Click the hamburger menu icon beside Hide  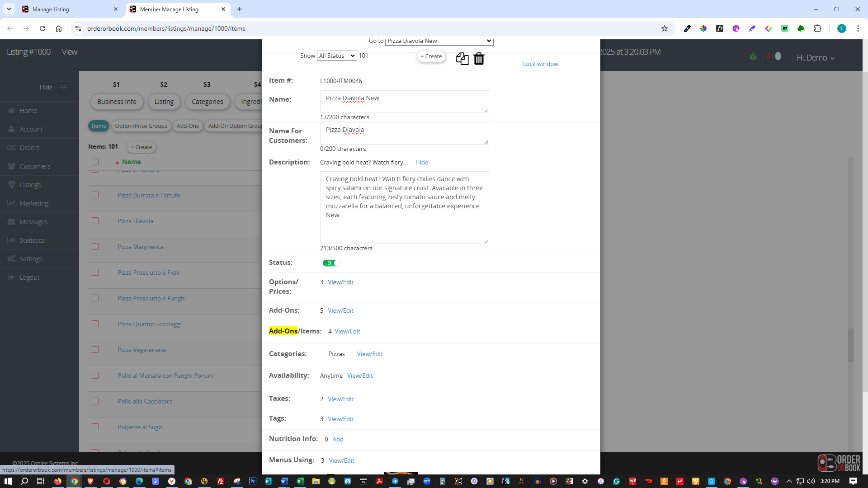[x=64, y=88]
